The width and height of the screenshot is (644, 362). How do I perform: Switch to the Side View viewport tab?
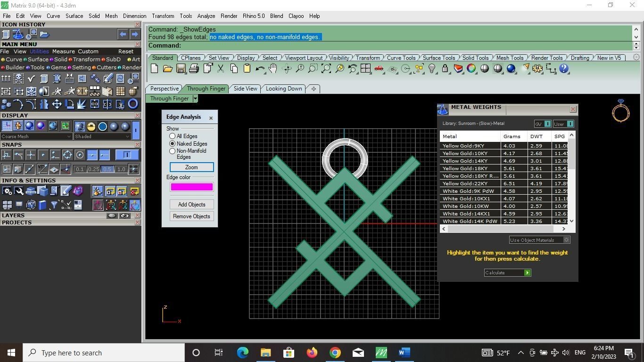pos(246,89)
